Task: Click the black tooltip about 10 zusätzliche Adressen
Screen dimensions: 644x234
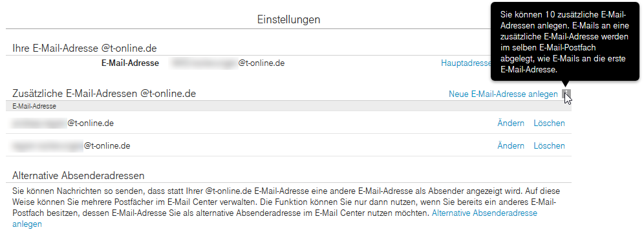Action: 564,41
